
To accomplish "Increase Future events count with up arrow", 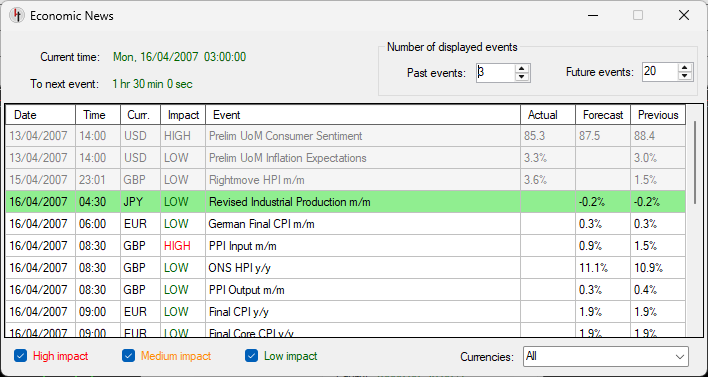I will [685, 68].
